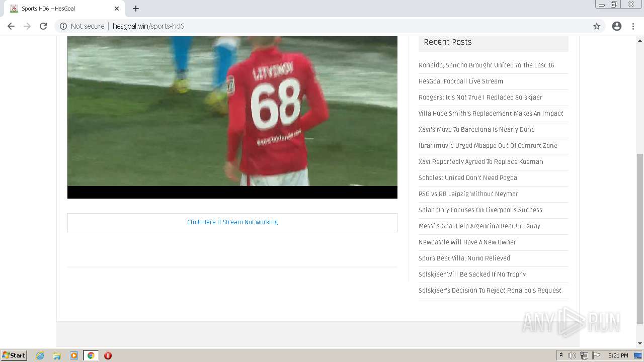Open Solskjaer's Decision To Reject Ronaldo's Request

tap(490, 291)
